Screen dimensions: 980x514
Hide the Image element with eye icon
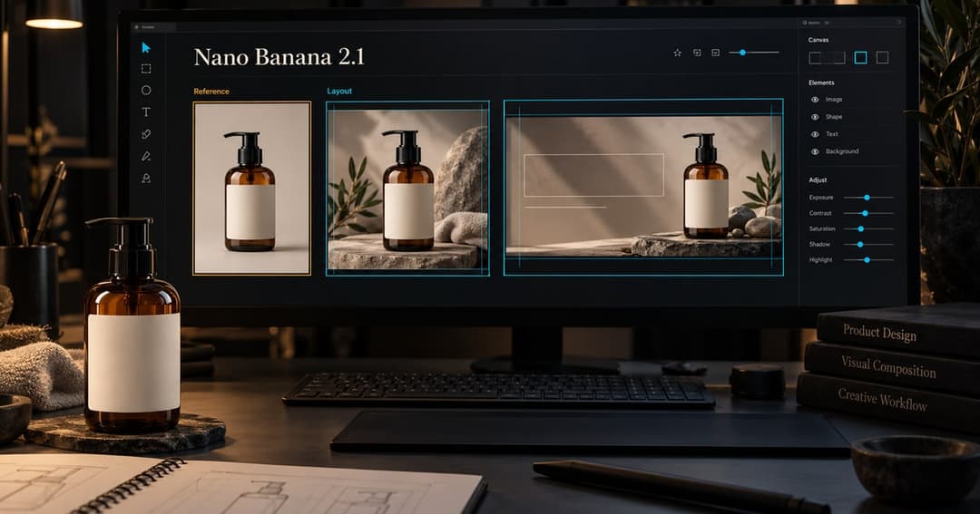click(x=815, y=100)
